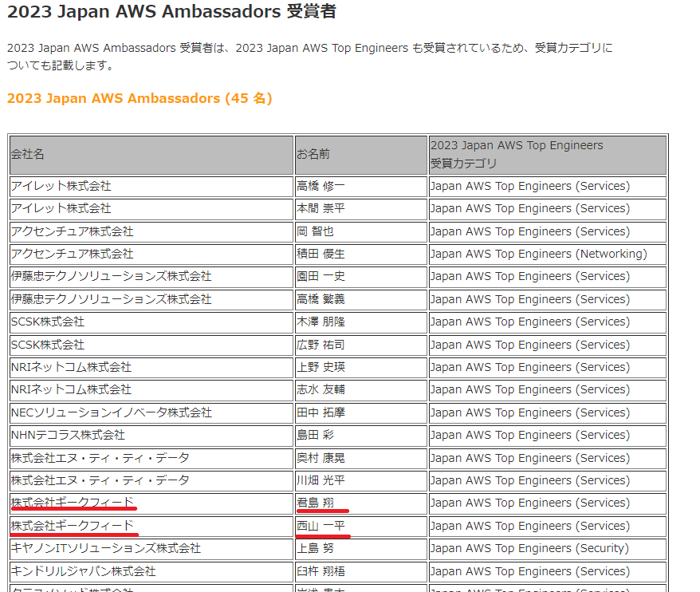Click company cell in 奥村 康晃 row
The height and width of the screenshot is (592, 700).
151,459
